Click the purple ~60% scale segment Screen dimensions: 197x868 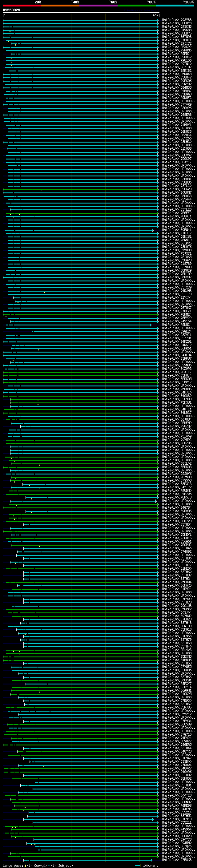click(98, 6)
